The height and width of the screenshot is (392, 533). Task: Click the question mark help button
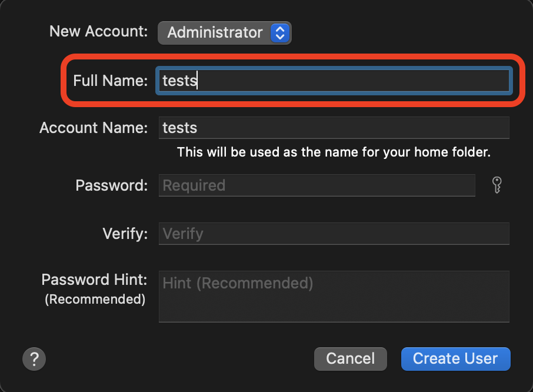point(34,358)
